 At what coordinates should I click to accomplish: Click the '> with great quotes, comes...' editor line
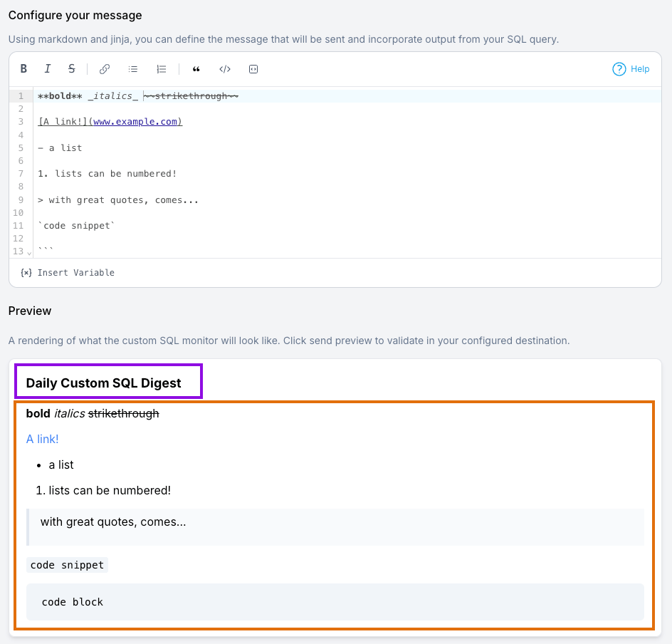118,199
